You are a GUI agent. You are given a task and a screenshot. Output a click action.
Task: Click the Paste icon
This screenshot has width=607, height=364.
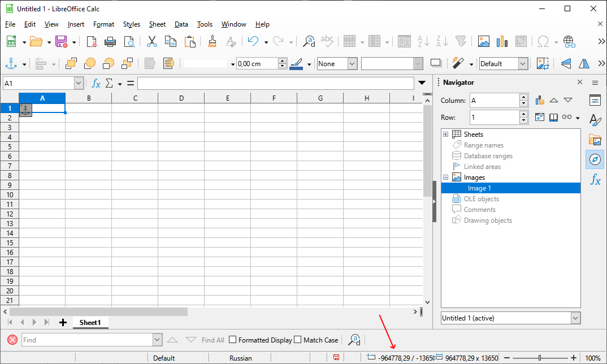coord(190,41)
